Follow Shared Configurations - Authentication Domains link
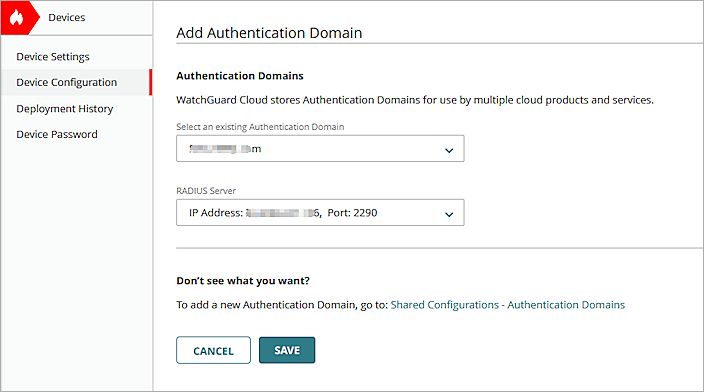 point(507,305)
